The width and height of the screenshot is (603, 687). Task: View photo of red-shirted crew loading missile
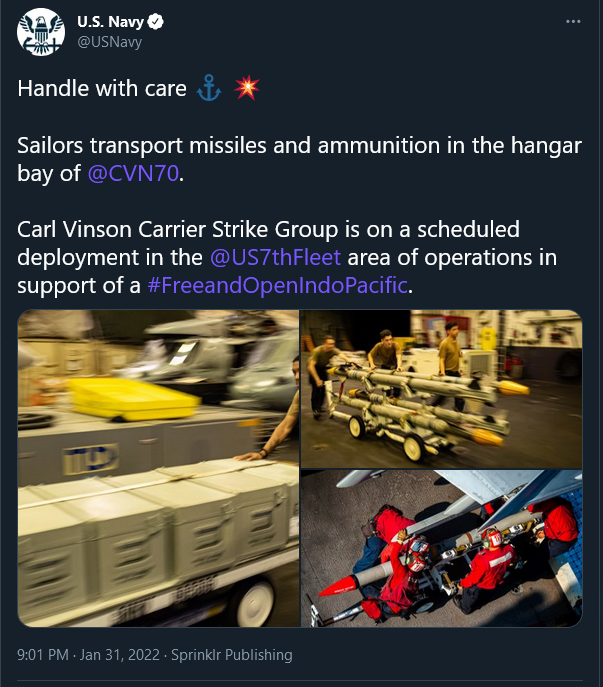coord(441,549)
